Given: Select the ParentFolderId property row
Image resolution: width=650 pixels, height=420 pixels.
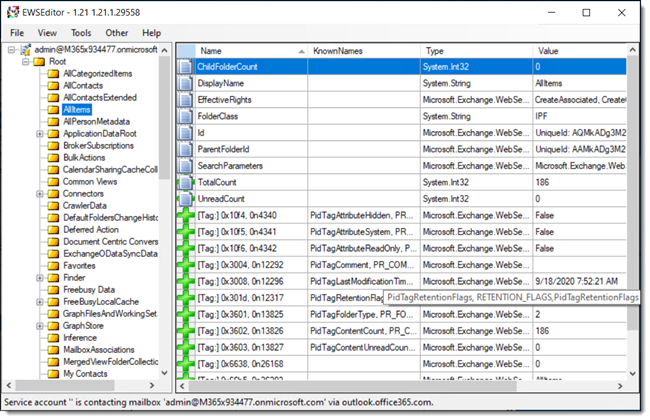Looking at the screenshot, I should [x=401, y=150].
